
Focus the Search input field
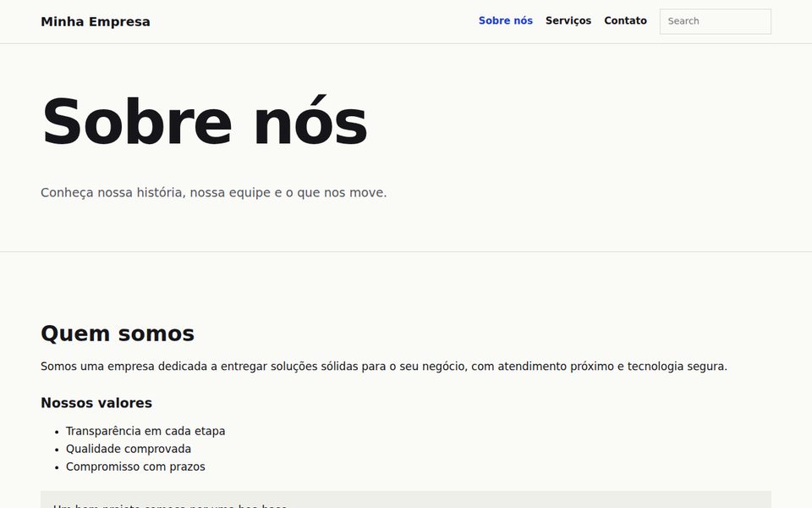(x=716, y=21)
